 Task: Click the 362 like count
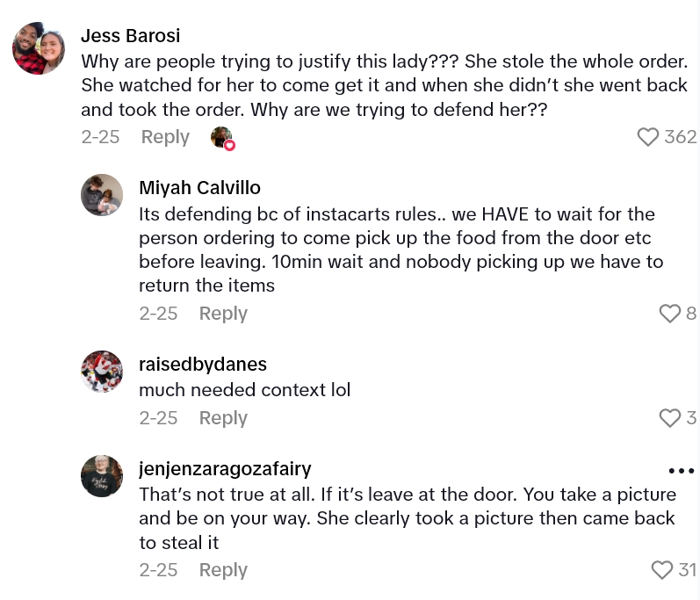coord(681,137)
